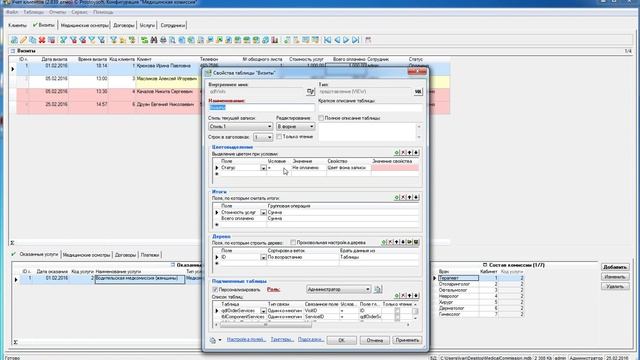Image resolution: width=640 pixels, height=360 pixels.
Task: Open field dropdown in Статус row
Action: [x=263, y=168]
